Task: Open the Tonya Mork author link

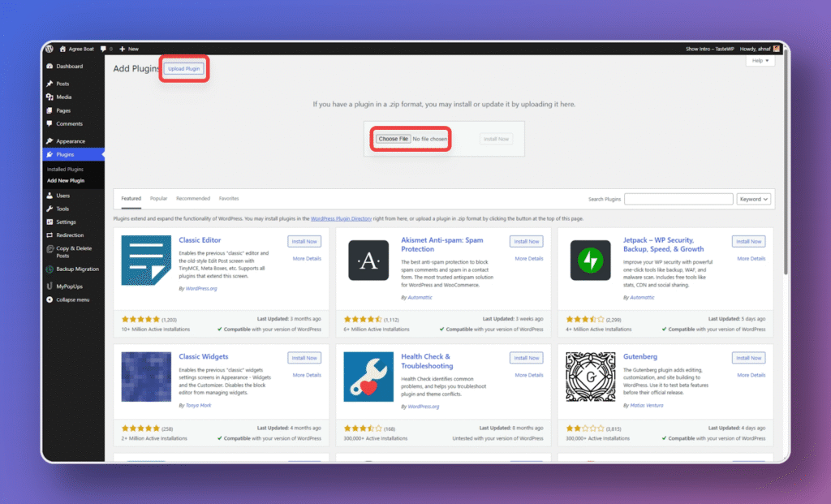Action: coord(198,406)
